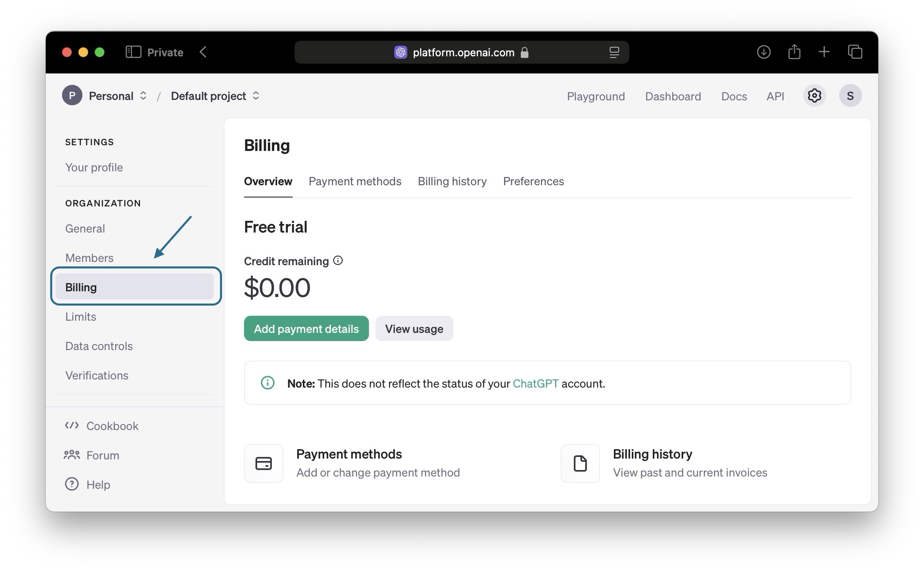924x572 pixels.
Task: Expand the Default project switcher
Action: click(x=256, y=96)
